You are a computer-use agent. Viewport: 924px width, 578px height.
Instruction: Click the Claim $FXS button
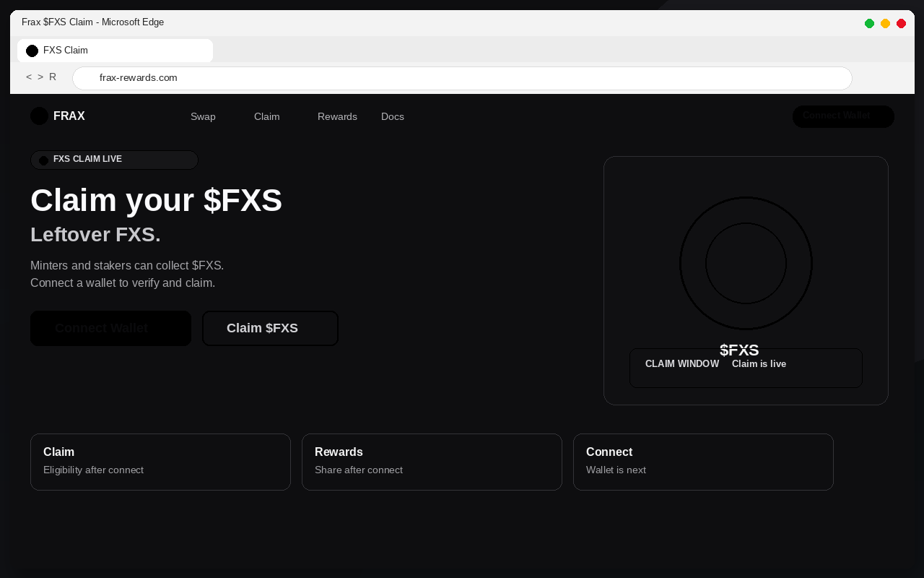pyautogui.click(x=270, y=328)
